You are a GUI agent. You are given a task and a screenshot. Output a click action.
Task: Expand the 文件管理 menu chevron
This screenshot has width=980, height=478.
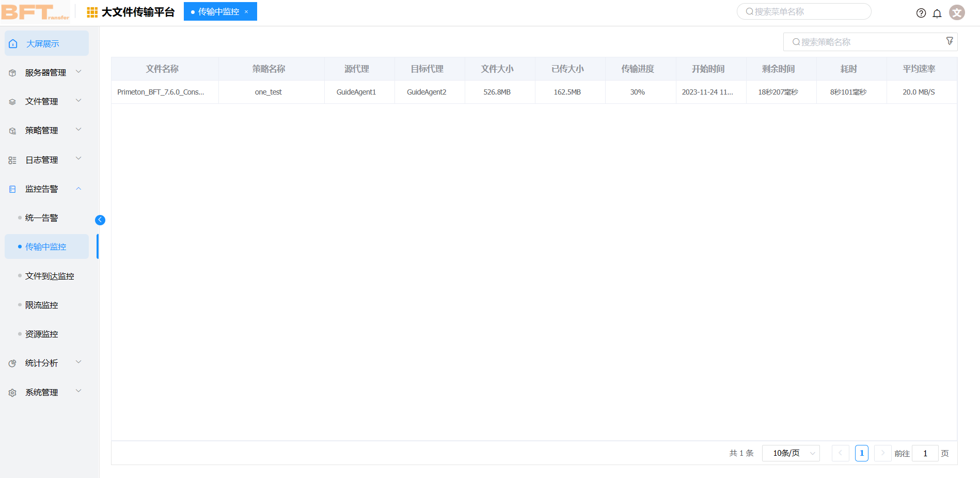click(78, 101)
